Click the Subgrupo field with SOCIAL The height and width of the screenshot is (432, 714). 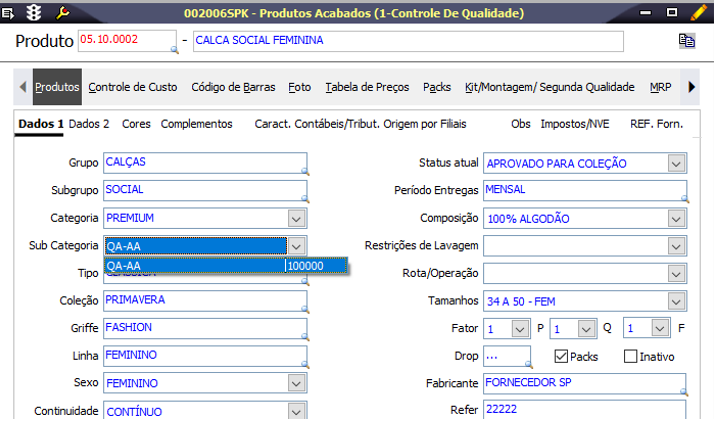[205, 190]
